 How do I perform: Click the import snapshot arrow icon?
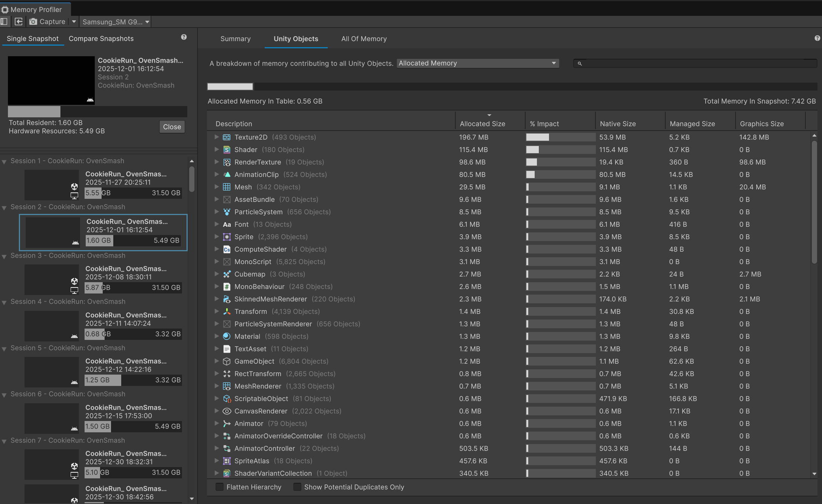pos(19,22)
